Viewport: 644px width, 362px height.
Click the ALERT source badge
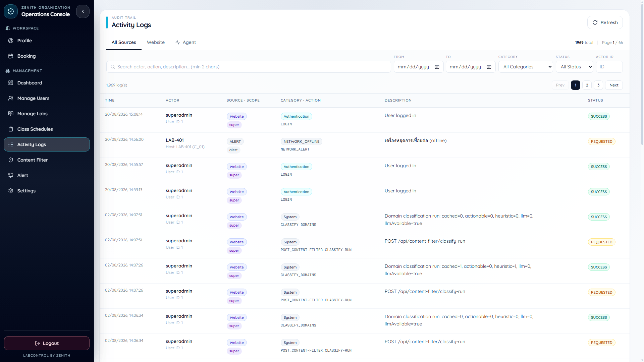point(235,141)
